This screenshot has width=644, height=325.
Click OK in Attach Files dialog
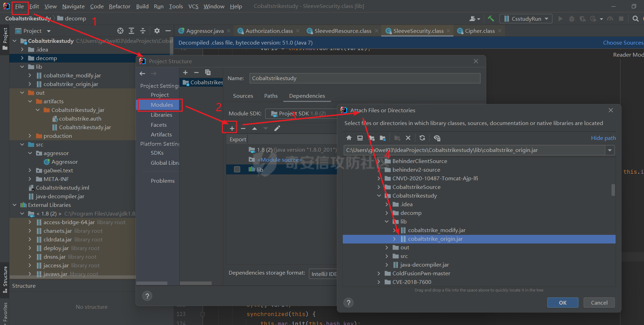pyautogui.click(x=563, y=303)
